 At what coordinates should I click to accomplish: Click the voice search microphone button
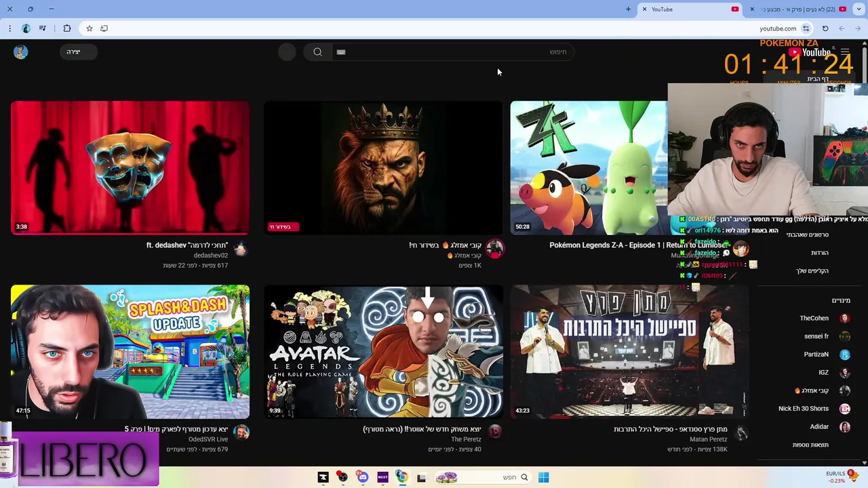[x=287, y=52]
